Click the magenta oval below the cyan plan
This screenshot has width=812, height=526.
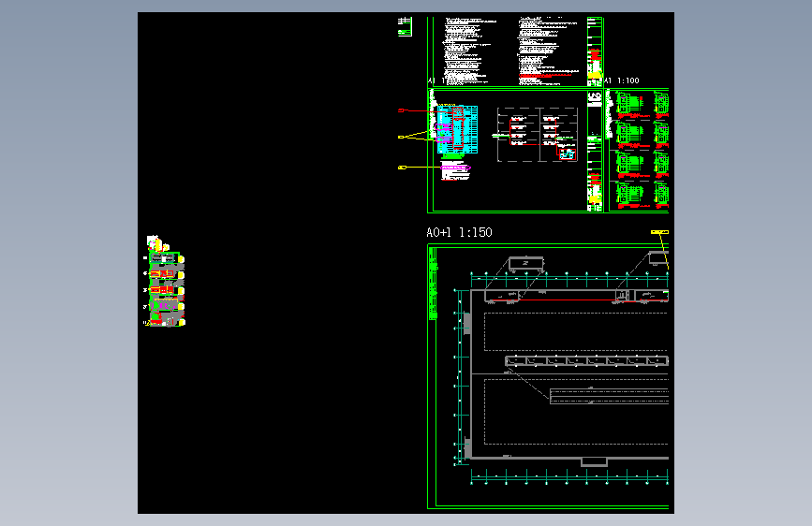pyautogui.click(x=455, y=168)
